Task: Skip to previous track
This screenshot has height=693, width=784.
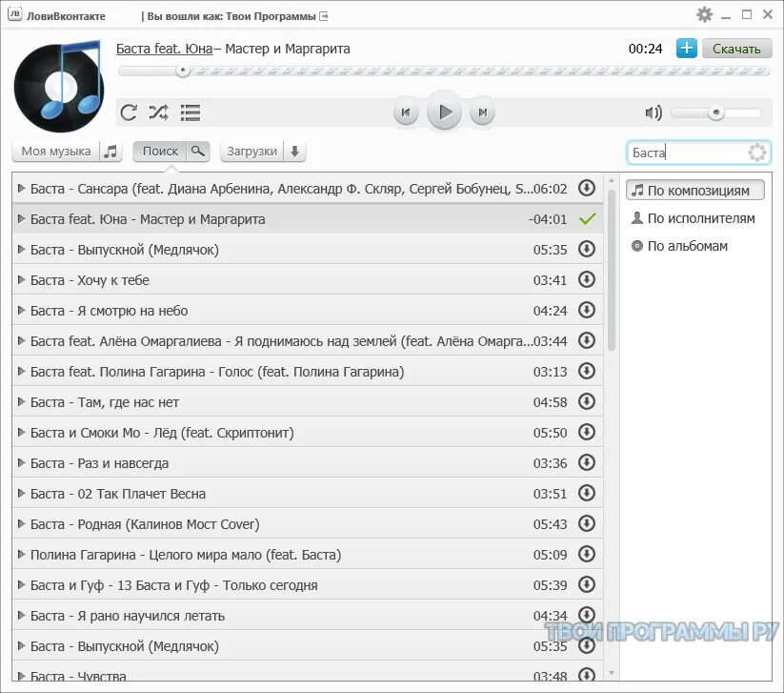Action: pos(406,112)
